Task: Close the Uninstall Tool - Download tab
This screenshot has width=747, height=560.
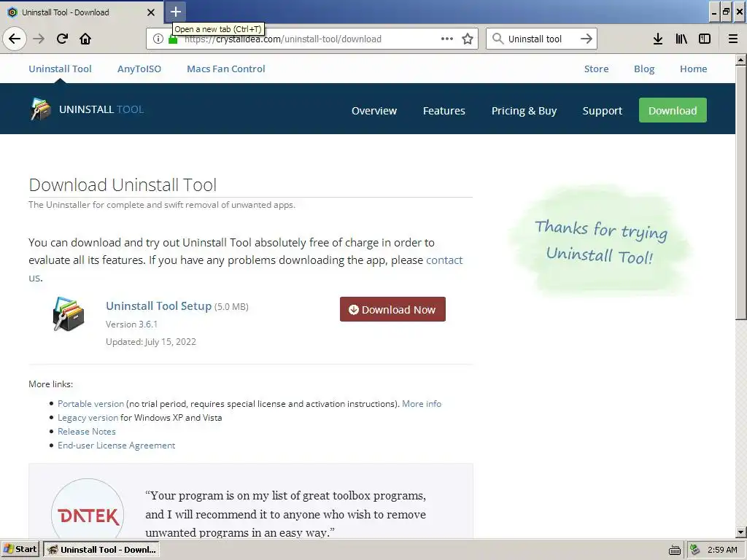Action: pos(150,12)
